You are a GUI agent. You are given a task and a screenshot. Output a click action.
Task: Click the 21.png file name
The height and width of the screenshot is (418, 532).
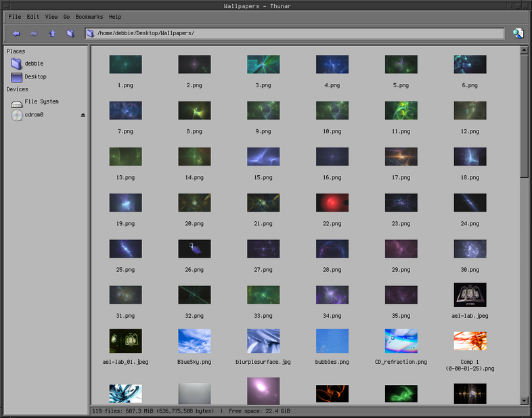click(x=263, y=224)
